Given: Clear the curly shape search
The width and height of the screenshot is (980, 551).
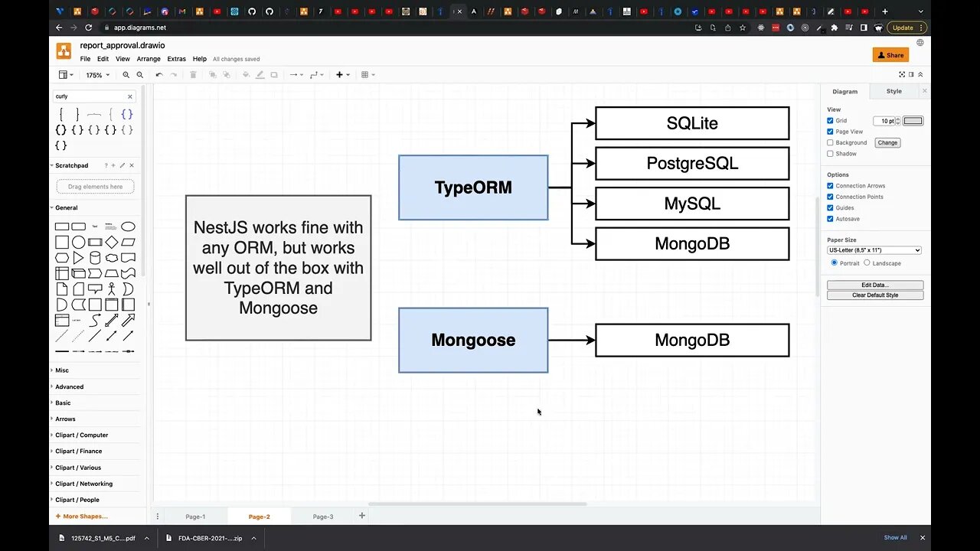Looking at the screenshot, I should click(130, 96).
